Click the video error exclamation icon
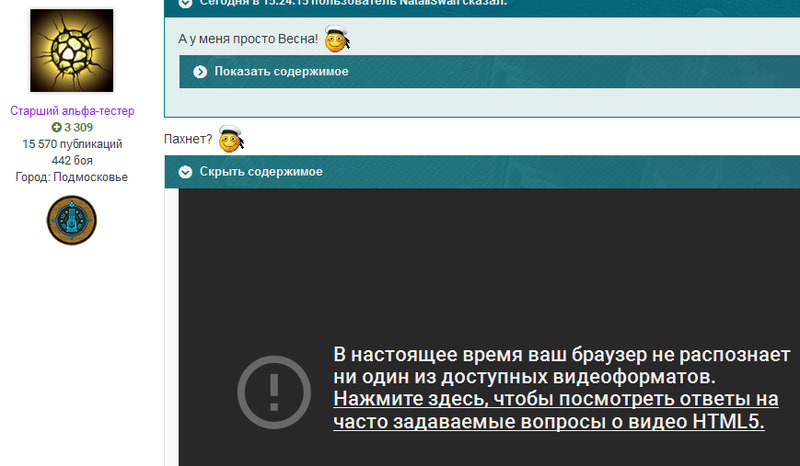The width and height of the screenshot is (800, 466). [274, 392]
